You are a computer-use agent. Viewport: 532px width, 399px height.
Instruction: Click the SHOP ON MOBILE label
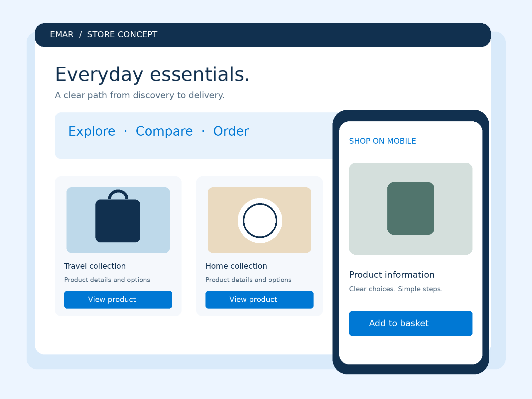(x=382, y=141)
